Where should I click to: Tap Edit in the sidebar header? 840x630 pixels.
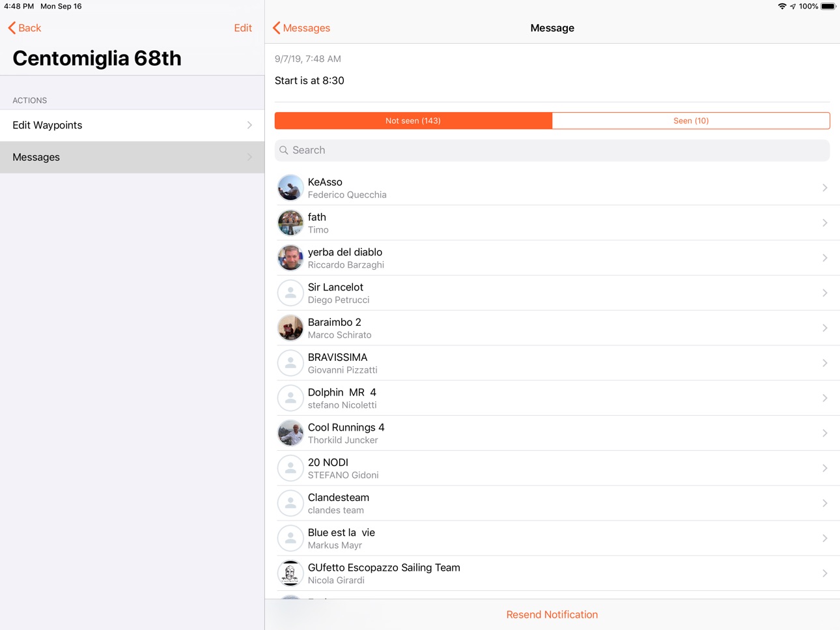(243, 28)
